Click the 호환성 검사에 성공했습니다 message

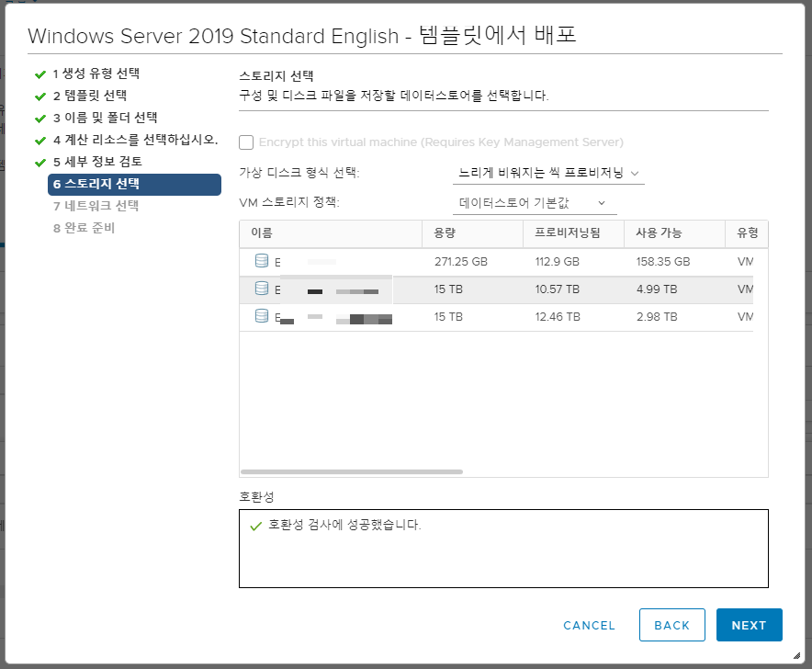(x=344, y=525)
